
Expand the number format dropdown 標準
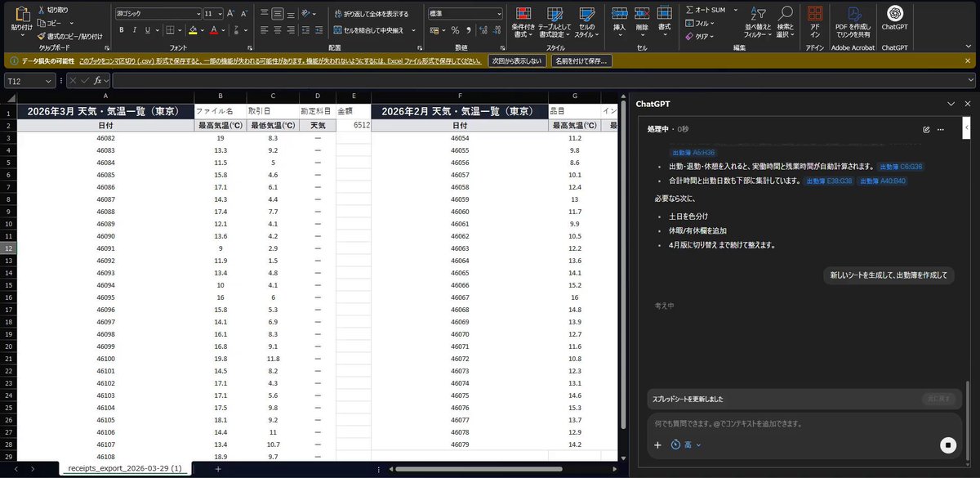(x=465, y=14)
